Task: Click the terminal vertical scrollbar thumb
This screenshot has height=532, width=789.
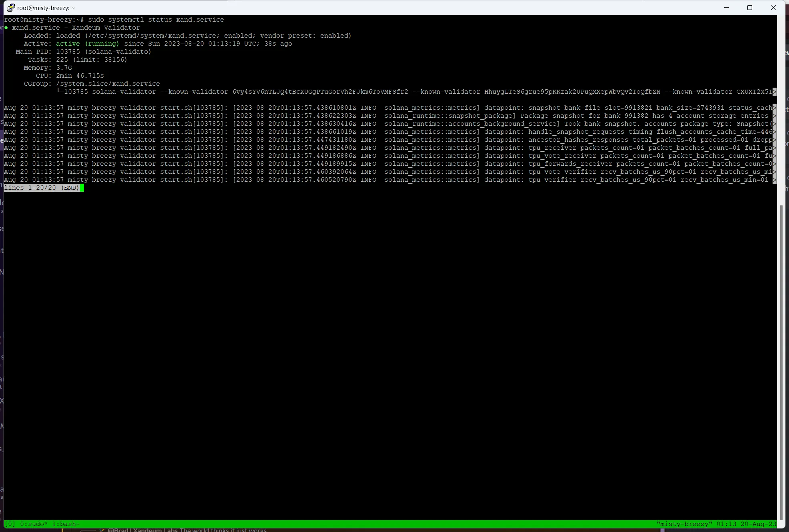Action: pos(781,362)
